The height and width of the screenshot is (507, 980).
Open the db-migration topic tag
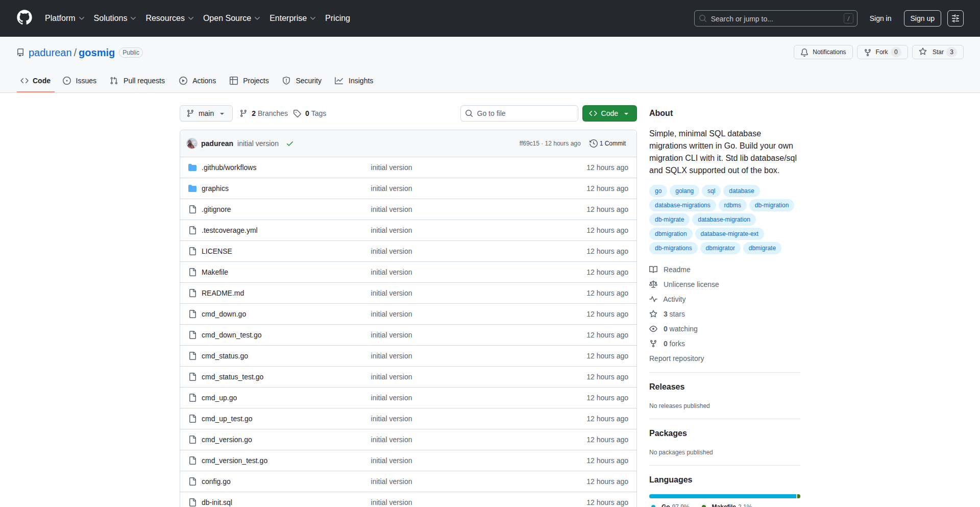tap(771, 205)
